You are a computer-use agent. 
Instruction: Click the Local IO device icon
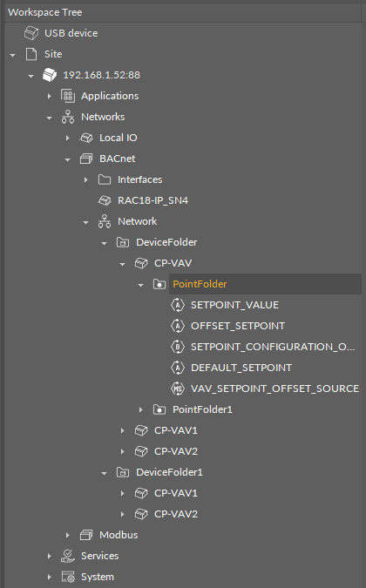click(x=86, y=138)
